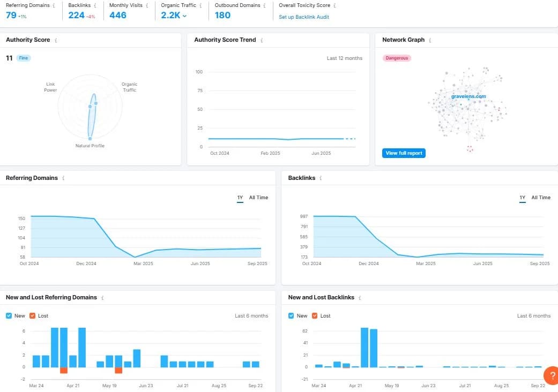Click Link Power radar label

click(x=50, y=87)
